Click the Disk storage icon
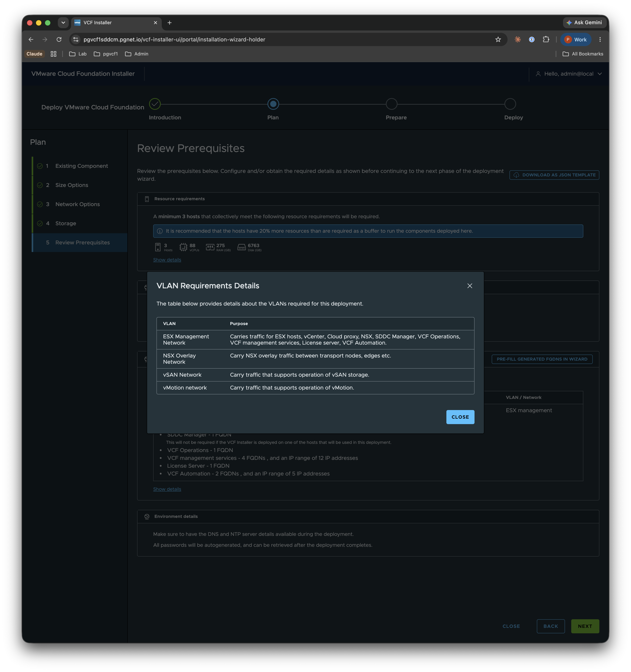631x672 pixels. point(241,247)
